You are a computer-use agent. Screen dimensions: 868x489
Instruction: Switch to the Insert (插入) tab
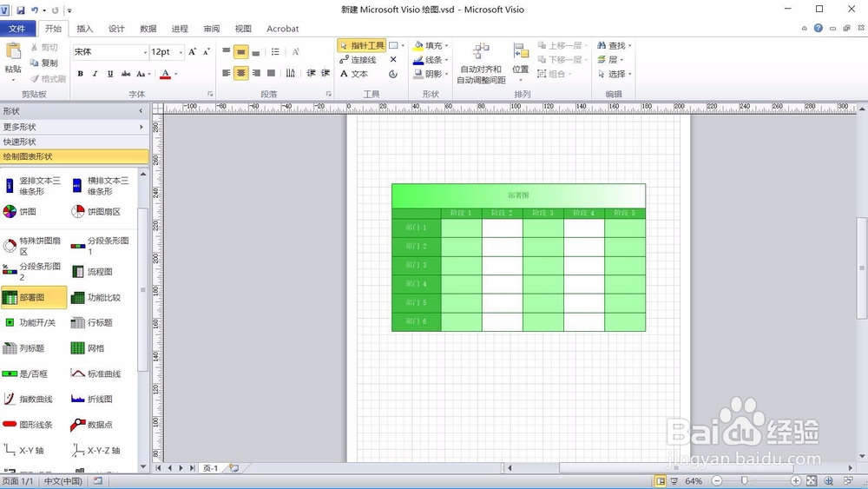85,29
